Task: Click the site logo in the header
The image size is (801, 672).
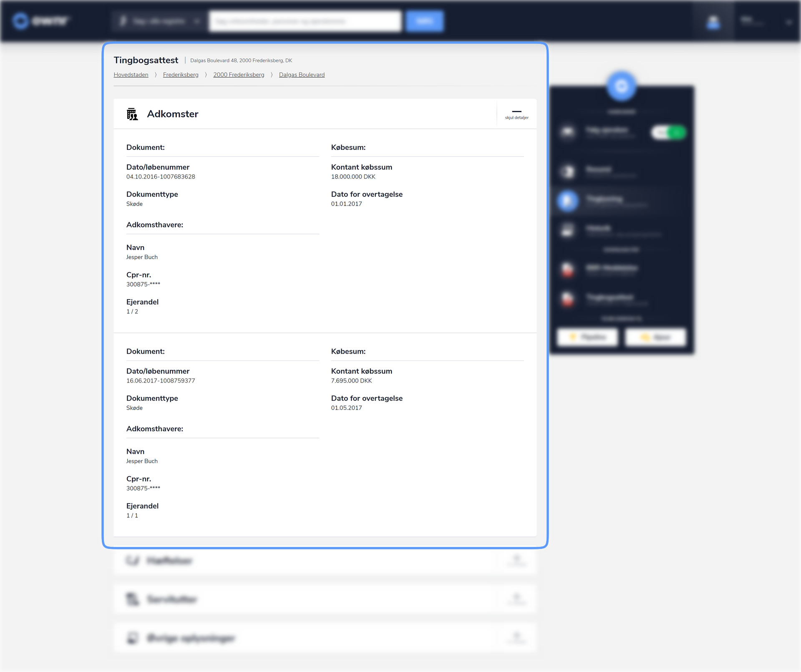Action: pos(40,20)
